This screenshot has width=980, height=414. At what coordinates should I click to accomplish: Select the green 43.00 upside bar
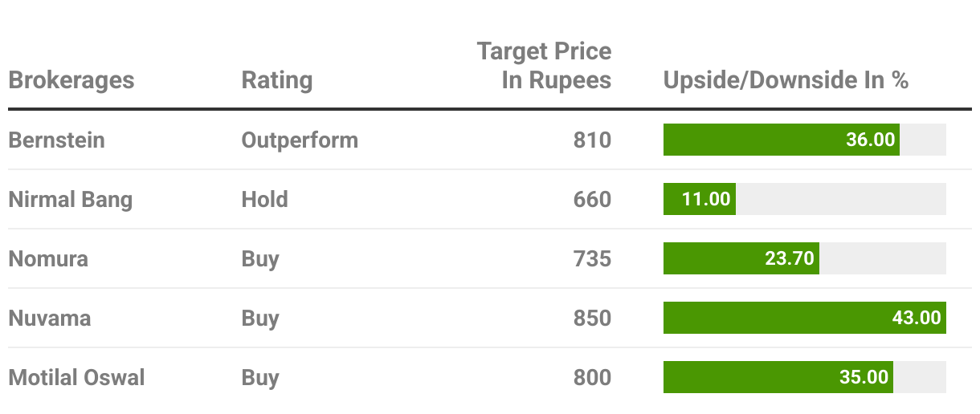click(x=804, y=318)
